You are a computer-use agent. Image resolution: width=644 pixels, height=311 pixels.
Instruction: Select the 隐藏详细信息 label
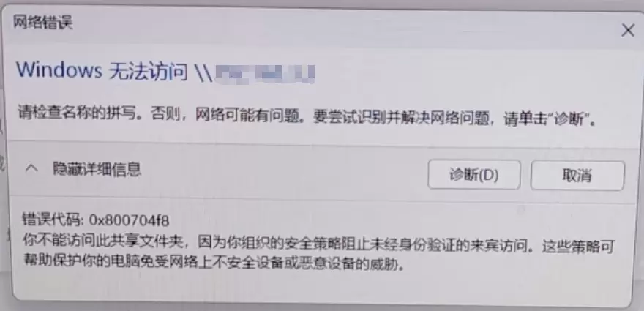pos(97,169)
